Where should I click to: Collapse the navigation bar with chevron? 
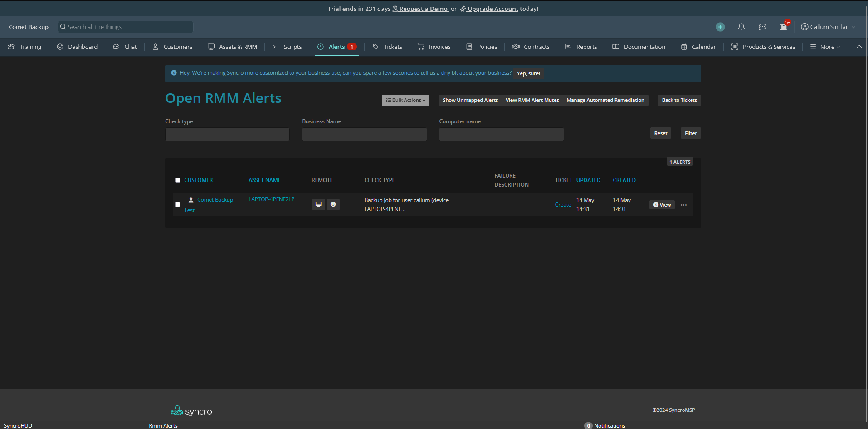tap(859, 47)
